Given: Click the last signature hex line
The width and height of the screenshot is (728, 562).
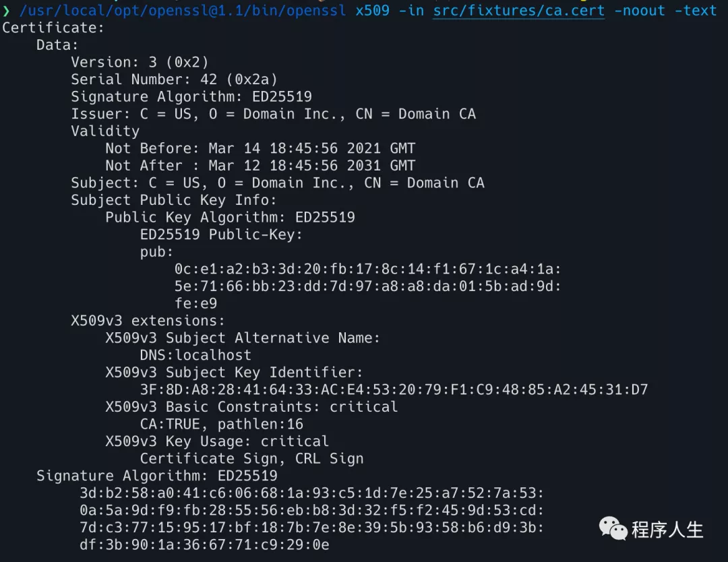Looking at the screenshot, I should pos(204,545).
